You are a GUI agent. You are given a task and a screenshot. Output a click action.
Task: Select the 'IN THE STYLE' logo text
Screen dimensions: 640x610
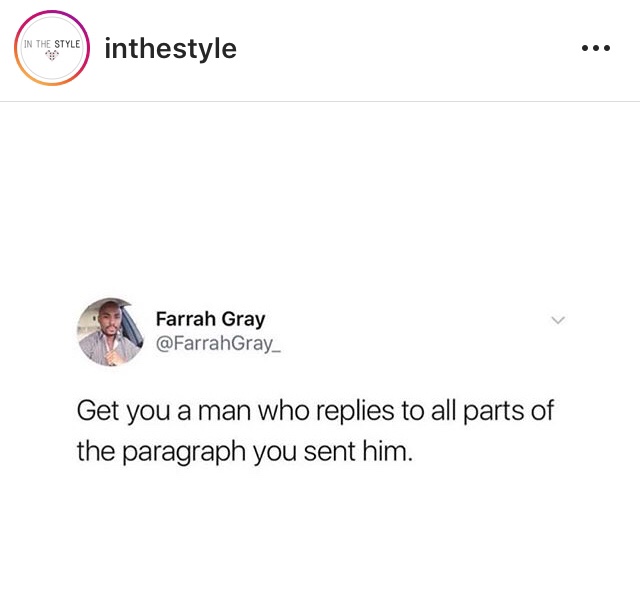[52, 44]
